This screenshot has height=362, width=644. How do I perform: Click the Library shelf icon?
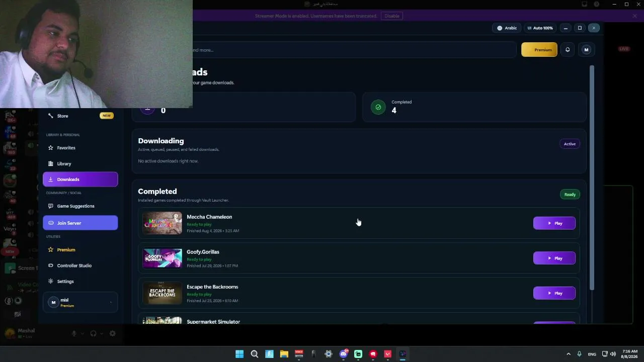tap(50, 163)
